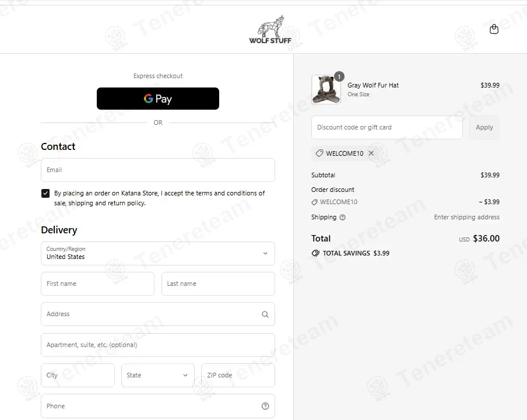Pay with Google Pay button
The height and width of the screenshot is (420, 527).
[158, 99]
